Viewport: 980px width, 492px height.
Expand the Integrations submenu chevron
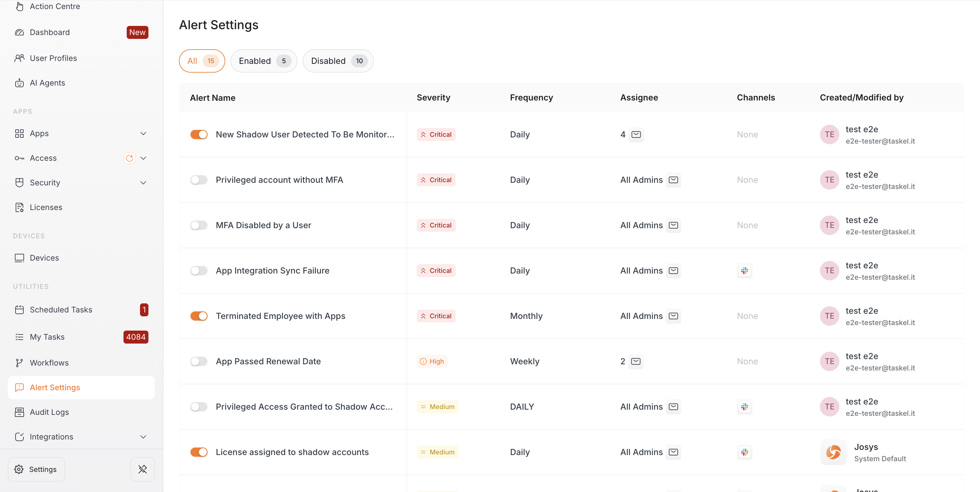pyautogui.click(x=144, y=437)
